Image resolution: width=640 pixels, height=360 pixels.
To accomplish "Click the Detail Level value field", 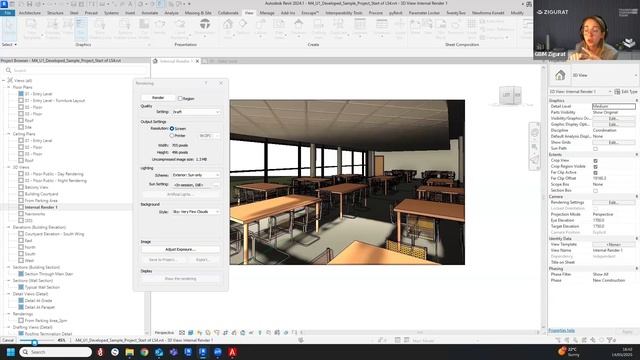I will click(x=613, y=106).
